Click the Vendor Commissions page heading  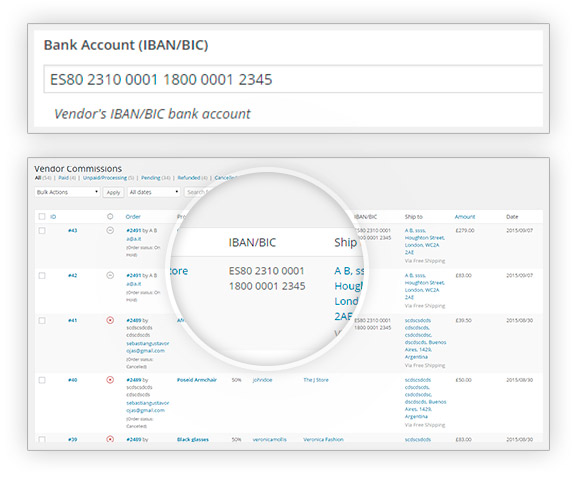pyautogui.click(x=78, y=169)
